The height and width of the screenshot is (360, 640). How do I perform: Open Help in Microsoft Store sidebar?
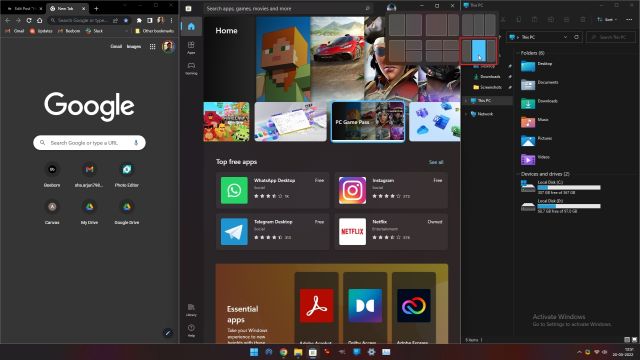coord(191,331)
